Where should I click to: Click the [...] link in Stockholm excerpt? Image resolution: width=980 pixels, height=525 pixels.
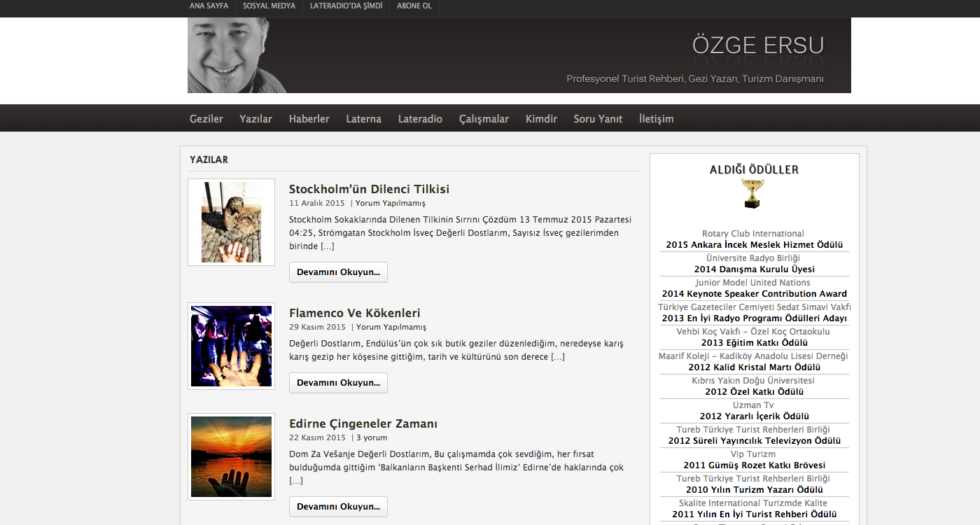point(328,246)
